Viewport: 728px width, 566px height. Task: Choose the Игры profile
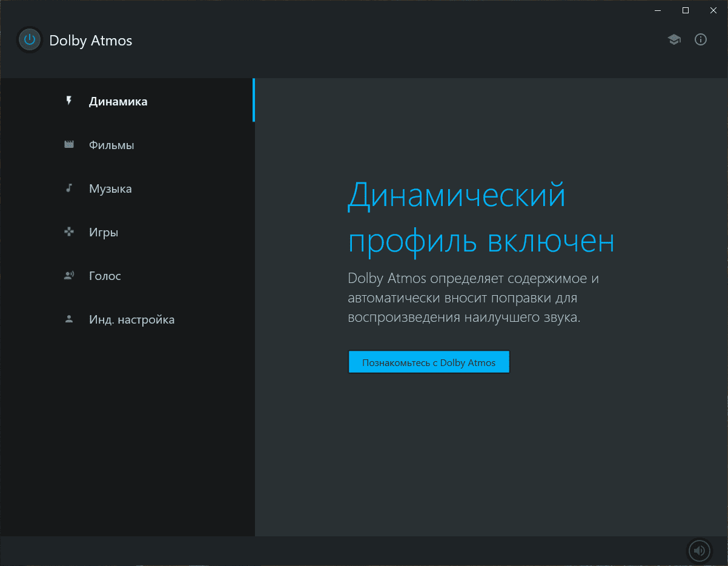point(127,232)
